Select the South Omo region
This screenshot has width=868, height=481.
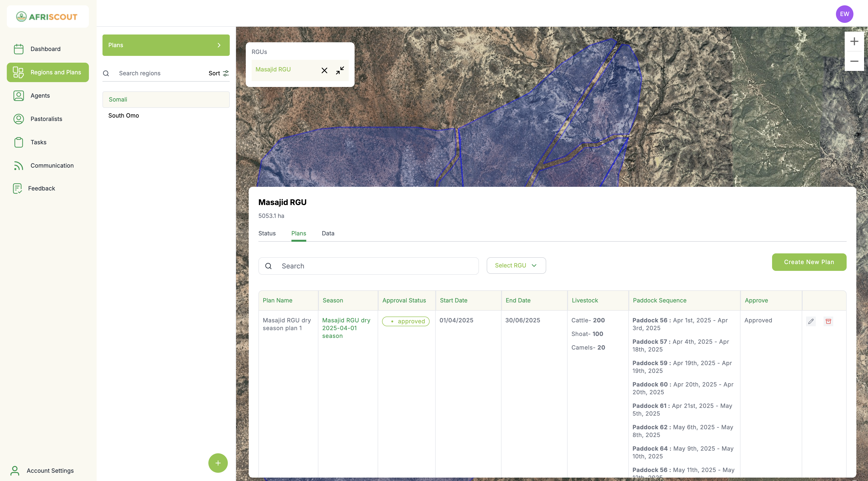pos(124,116)
